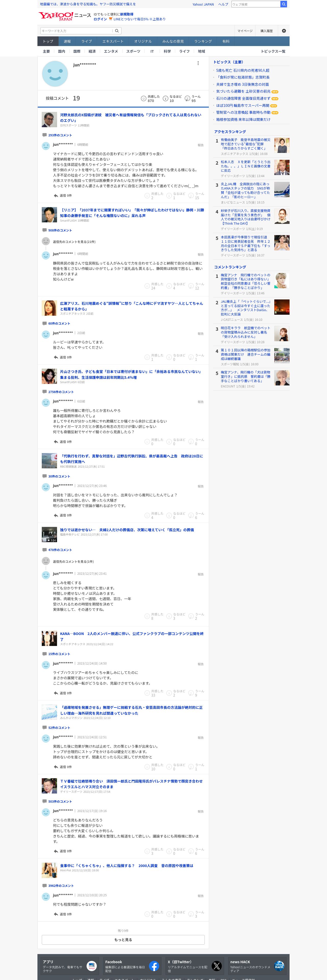Click なるほど icon on 静岡県民 comment

click(169, 286)
